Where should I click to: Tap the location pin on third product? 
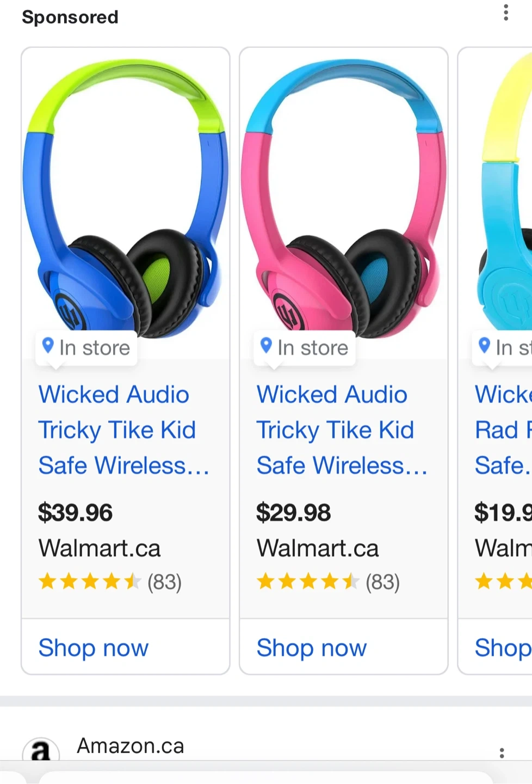click(484, 346)
